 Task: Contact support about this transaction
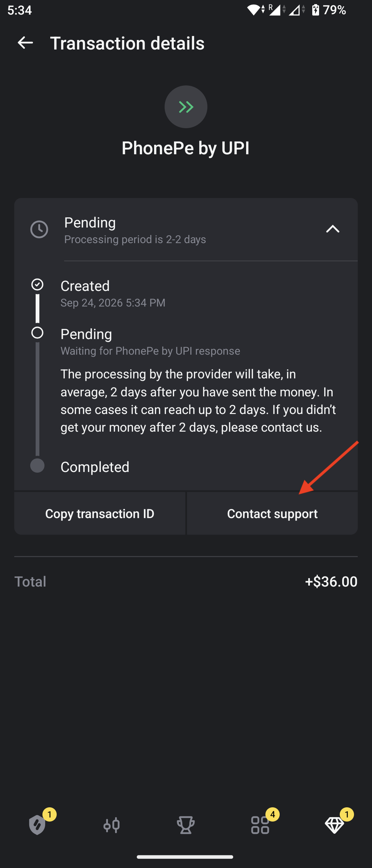point(272,513)
